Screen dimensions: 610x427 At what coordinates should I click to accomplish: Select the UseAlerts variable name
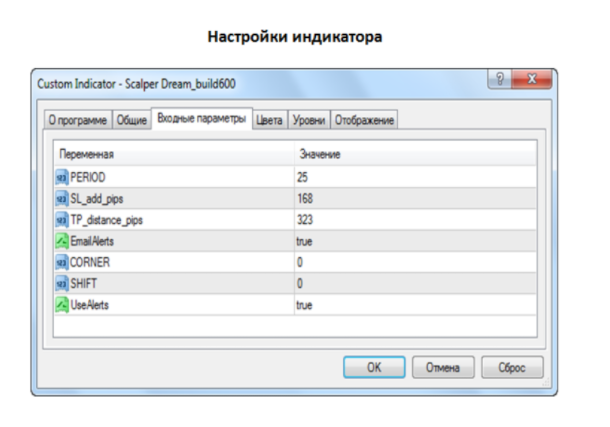[89, 305]
